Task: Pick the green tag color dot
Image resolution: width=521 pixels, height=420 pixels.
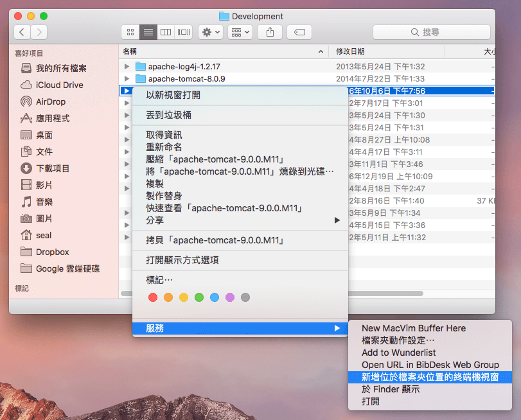Action: (x=199, y=297)
